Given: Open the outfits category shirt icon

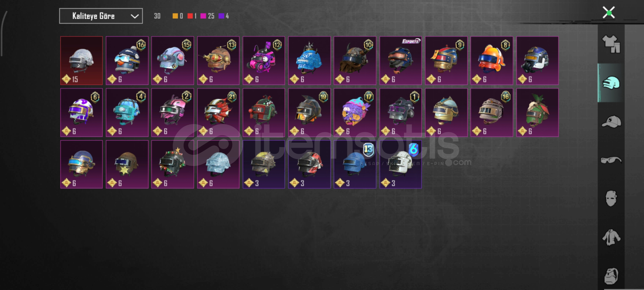Looking at the screenshot, I should [611, 44].
